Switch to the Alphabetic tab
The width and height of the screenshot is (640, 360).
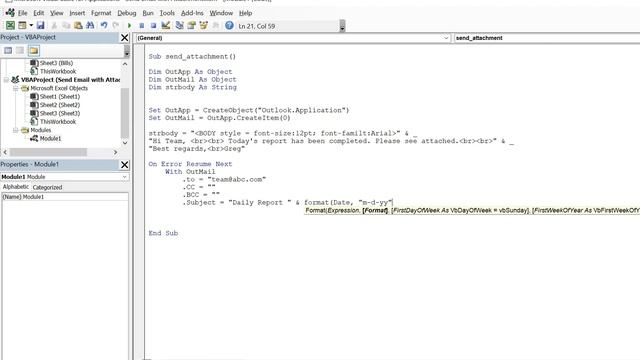pyautogui.click(x=16, y=187)
